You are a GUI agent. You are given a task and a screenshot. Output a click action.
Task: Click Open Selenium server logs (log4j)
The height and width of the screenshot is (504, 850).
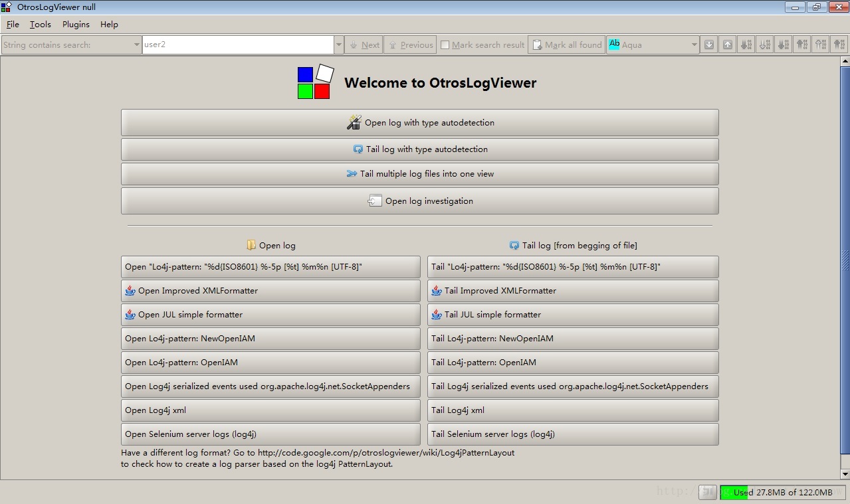tap(270, 434)
